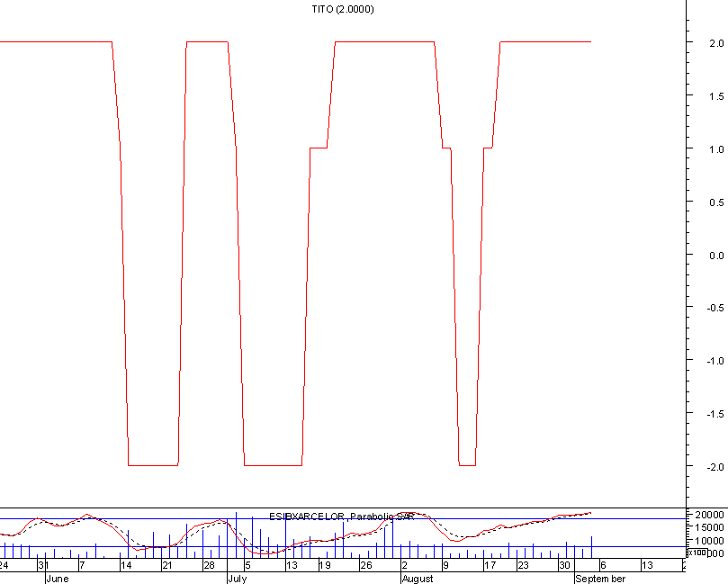728x584 pixels.
Task: Click the -2.0 value on the right scale
Action: [x=717, y=466]
